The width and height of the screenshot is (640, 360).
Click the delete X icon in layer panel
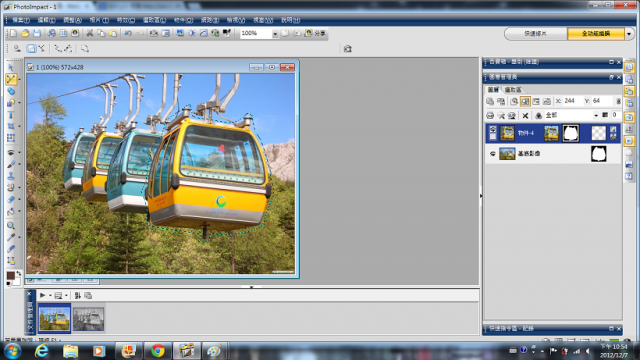[525, 116]
